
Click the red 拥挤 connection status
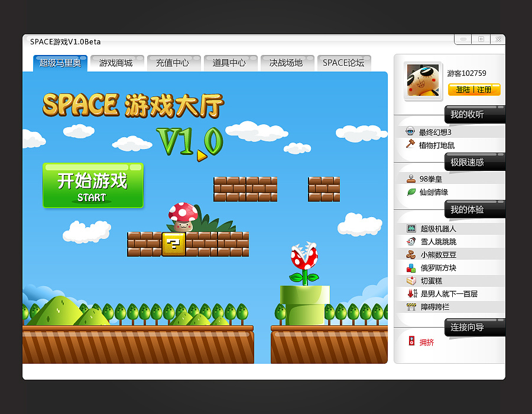point(426,342)
